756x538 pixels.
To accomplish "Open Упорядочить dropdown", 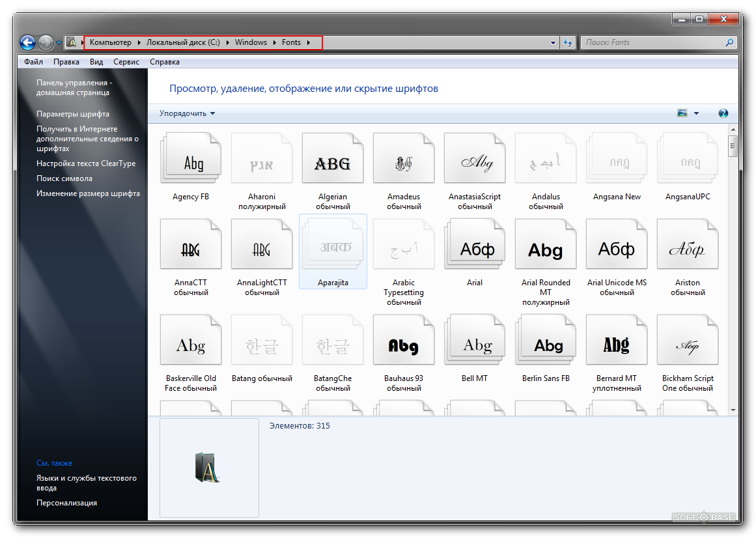I will coord(187,113).
